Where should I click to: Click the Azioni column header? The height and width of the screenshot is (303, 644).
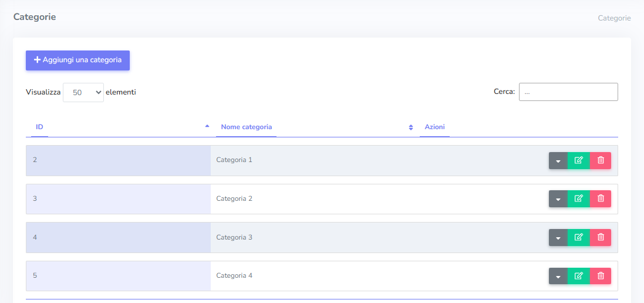tap(434, 127)
